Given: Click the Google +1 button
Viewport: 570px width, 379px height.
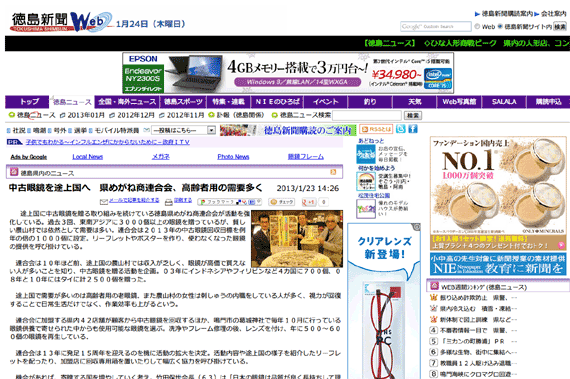Looking at the screenshot, I should coord(309,202).
